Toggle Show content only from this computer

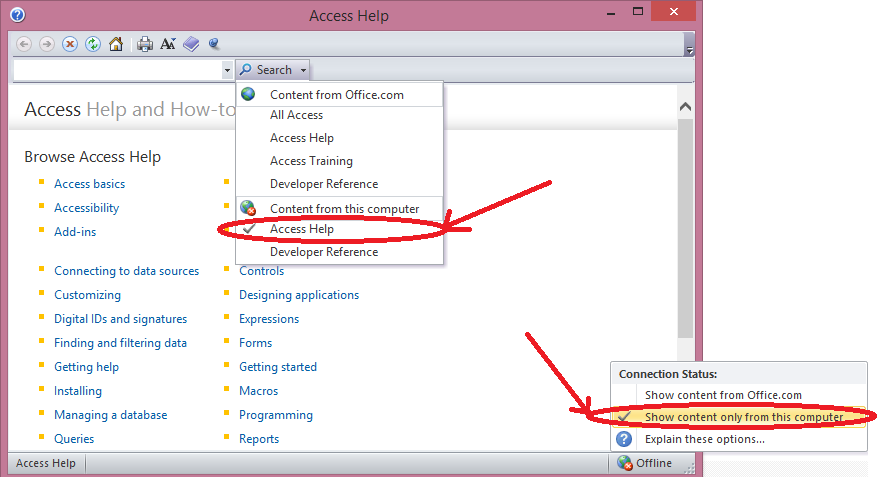(x=739, y=417)
